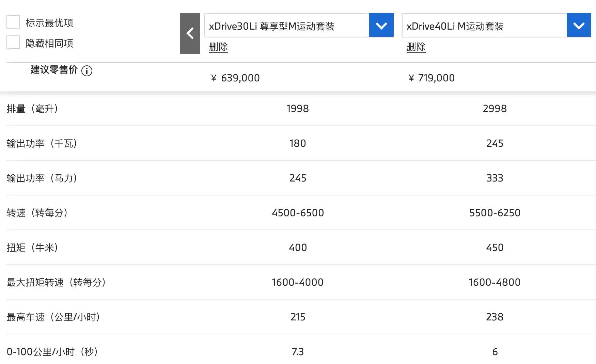Click the 238 top speed value
This screenshot has width=596, height=364.
[x=495, y=317]
